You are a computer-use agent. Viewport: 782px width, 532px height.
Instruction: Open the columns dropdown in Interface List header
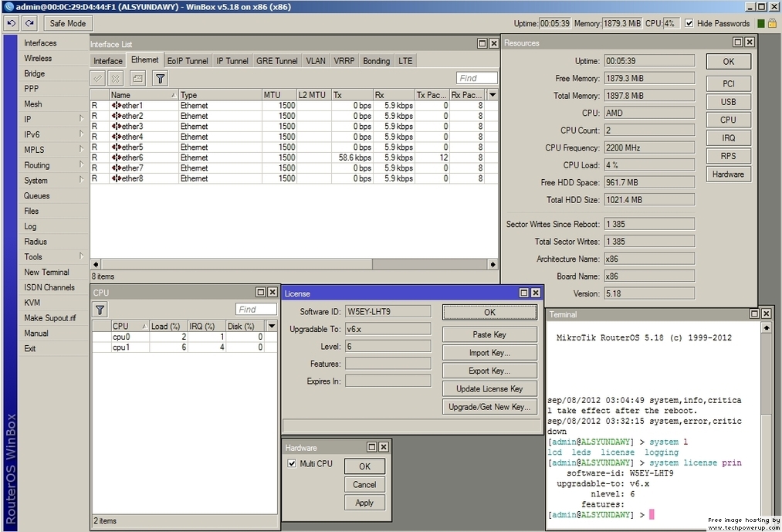[493, 95]
